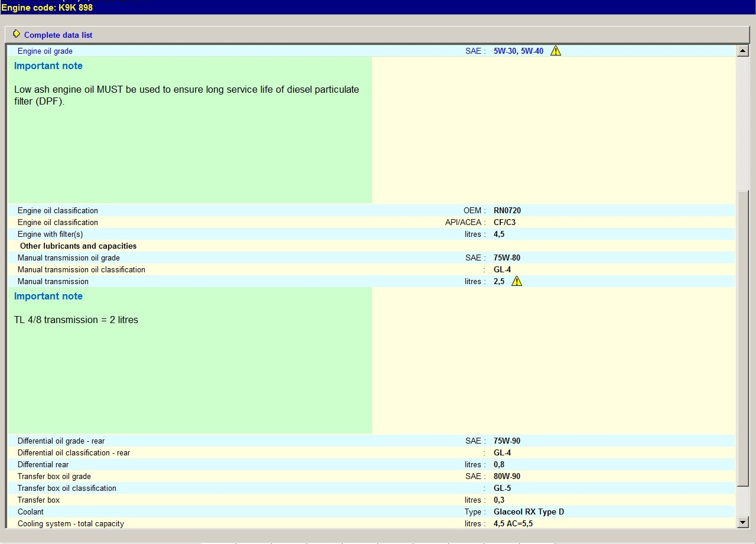Click the Glaceol RX Type D value

tap(529, 512)
